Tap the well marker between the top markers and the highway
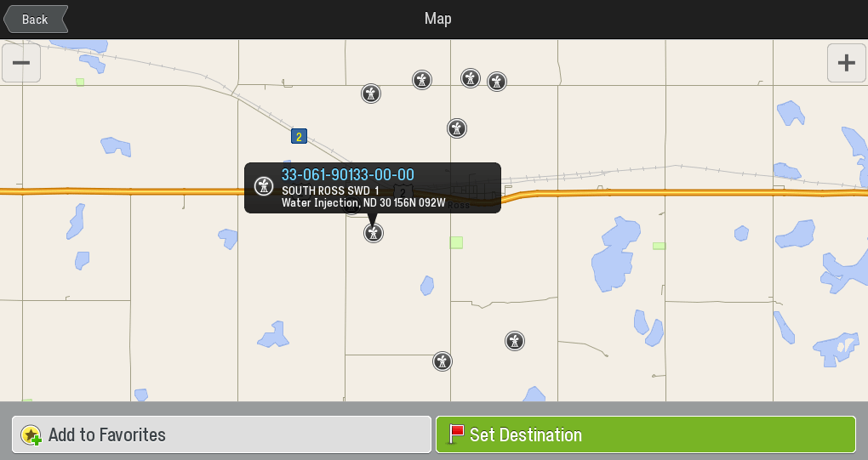 point(457,128)
